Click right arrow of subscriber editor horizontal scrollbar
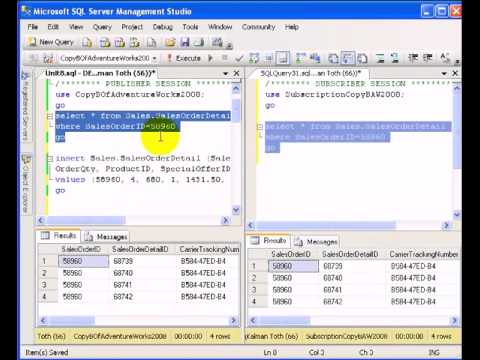Image resolution: width=480 pixels, height=360 pixels. tap(446, 226)
